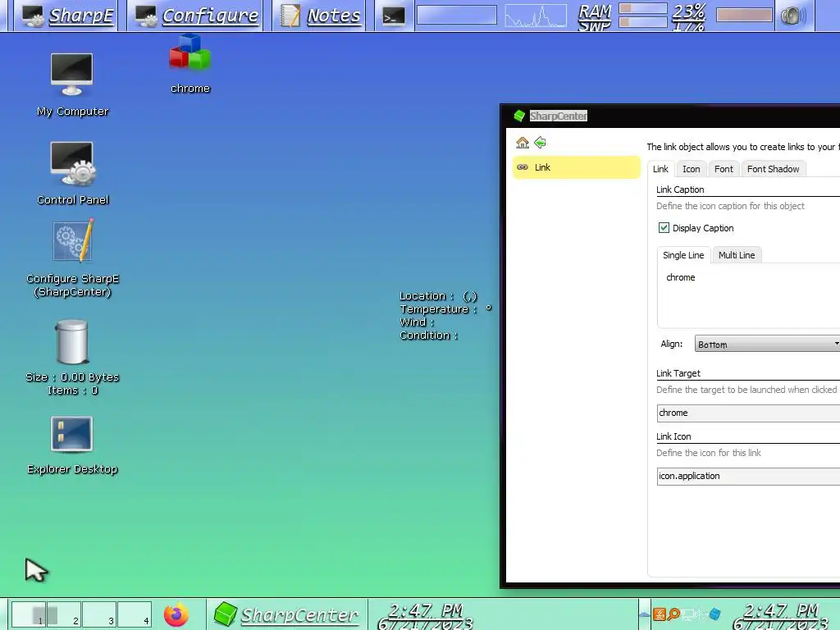Select the Single Line caption tab
Screen dimensions: 840x630
click(683, 255)
